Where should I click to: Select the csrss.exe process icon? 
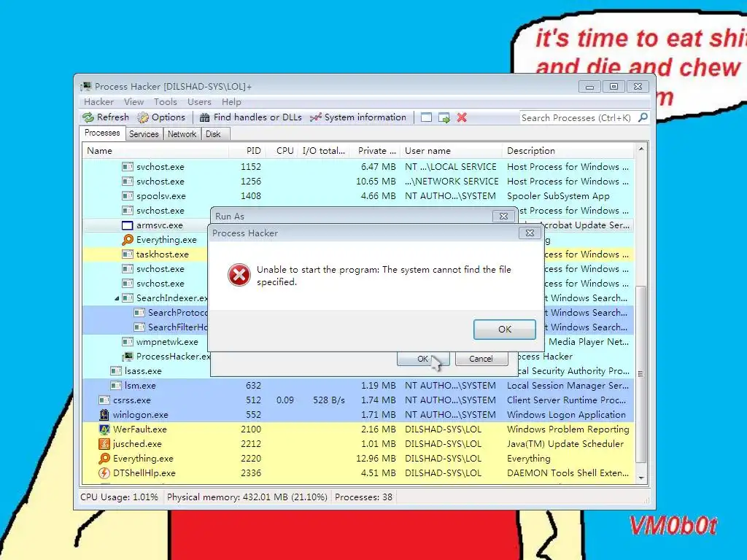(x=104, y=400)
